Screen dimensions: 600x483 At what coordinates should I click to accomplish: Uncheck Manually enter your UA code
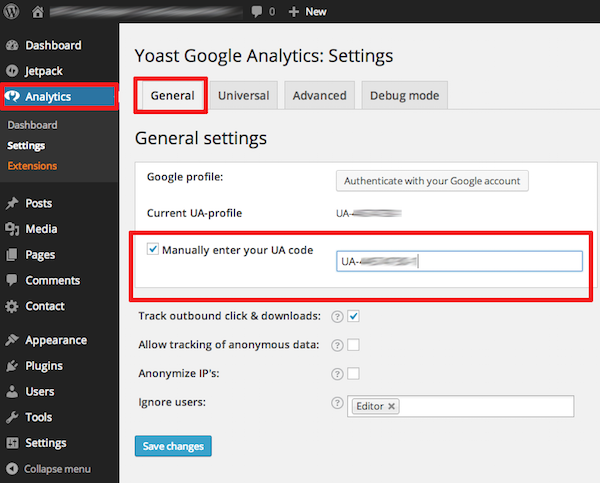coord(153,249)
